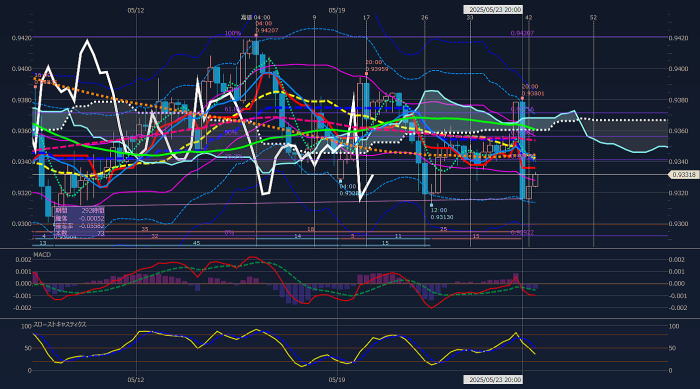The image size is (700, 389).
Task: Click 0.9420 on the left price axis
Action: coord(21,38)
